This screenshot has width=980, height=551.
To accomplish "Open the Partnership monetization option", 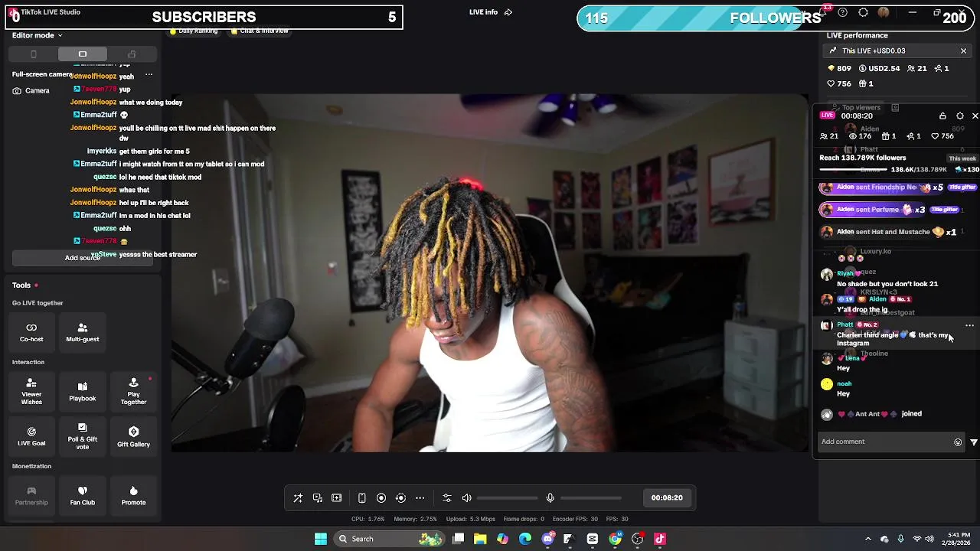I will click(x=31, y=495).
